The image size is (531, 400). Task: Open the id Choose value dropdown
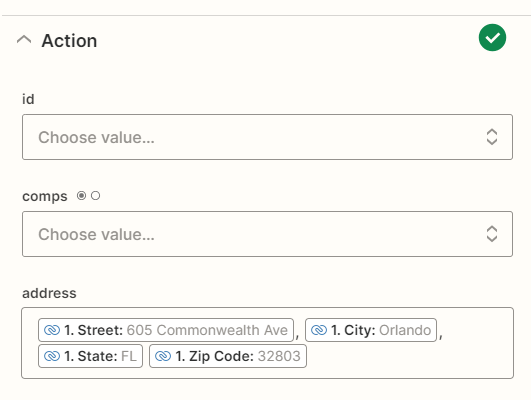(267, 137)
